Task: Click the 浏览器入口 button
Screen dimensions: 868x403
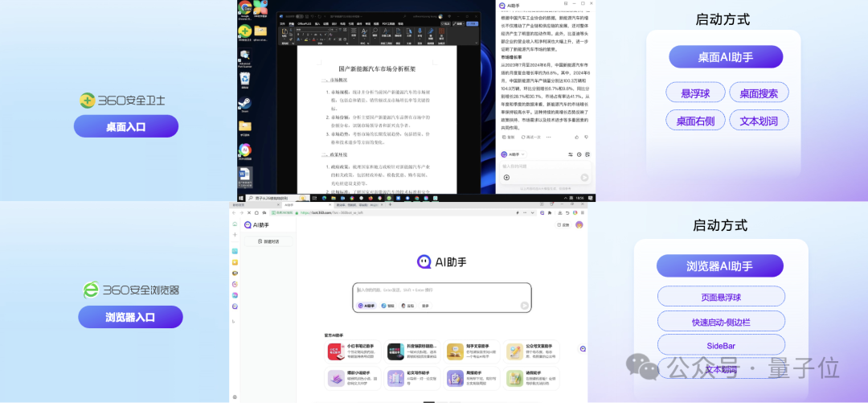Action: pos(131,317)
